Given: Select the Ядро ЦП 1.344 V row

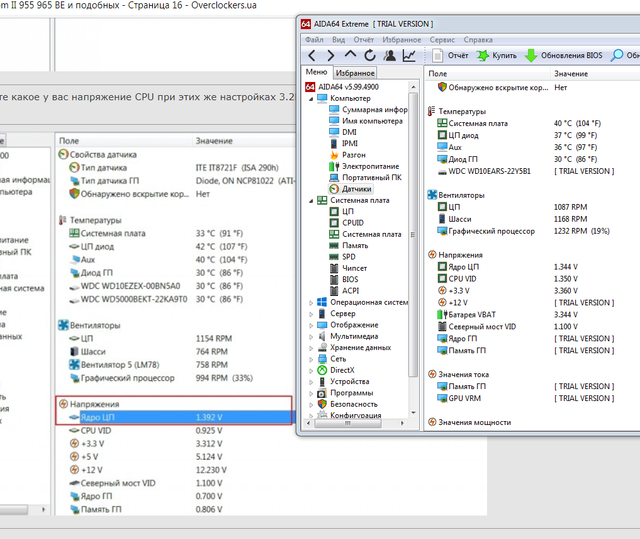Looking at the screenshot, I should pyautogui.click(x=531, y=267).
